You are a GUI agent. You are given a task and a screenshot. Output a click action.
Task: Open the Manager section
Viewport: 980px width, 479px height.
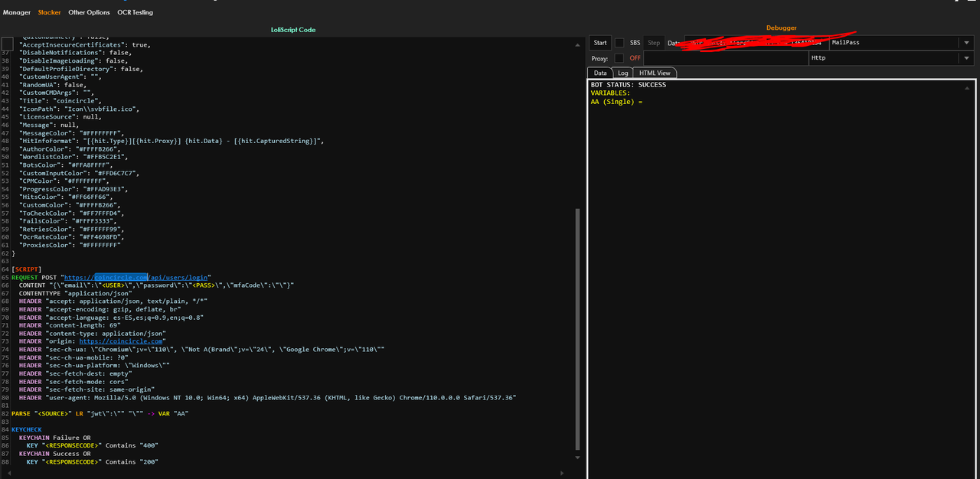(x=17, y=12)
